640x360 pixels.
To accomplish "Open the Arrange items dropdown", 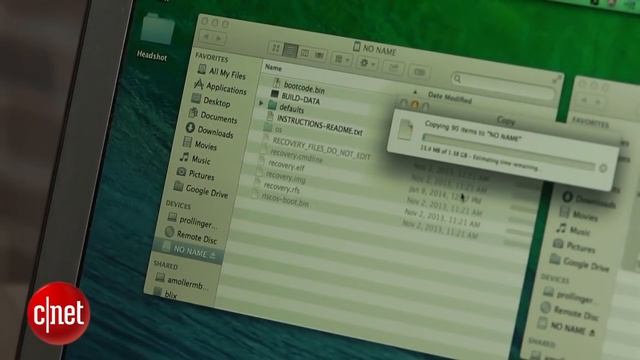I will coord(342,60).
